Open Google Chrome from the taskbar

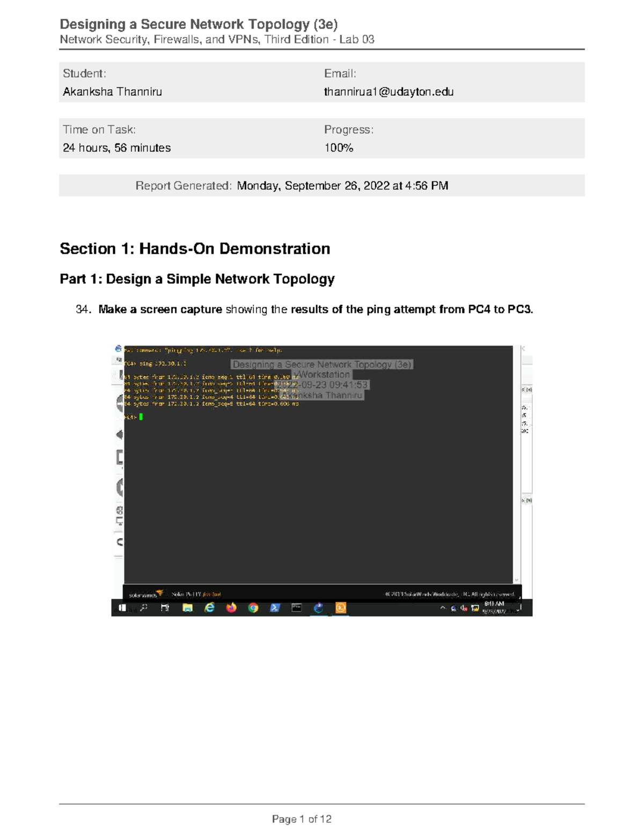click(x=253, y=608)
